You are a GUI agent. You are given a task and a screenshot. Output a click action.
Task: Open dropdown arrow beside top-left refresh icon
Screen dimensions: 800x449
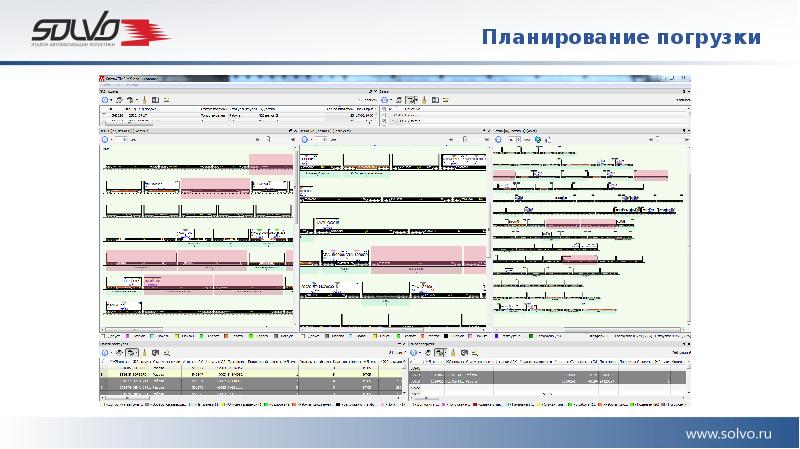click(111, 100)
